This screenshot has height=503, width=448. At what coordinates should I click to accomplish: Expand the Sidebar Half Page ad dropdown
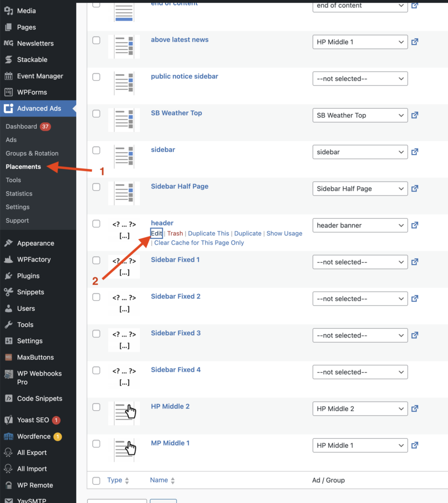coord(360,189)
